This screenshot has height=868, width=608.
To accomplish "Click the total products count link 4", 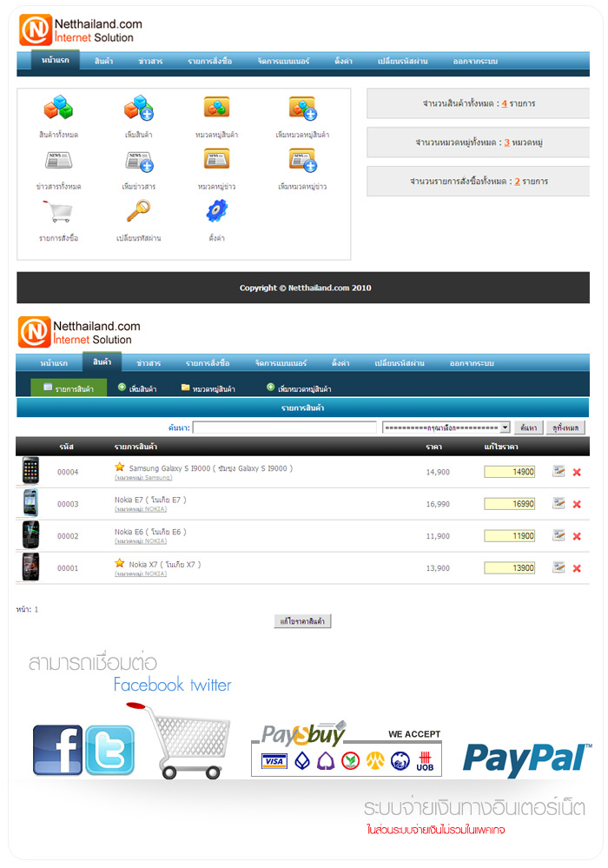I will (x=505, y=103).
